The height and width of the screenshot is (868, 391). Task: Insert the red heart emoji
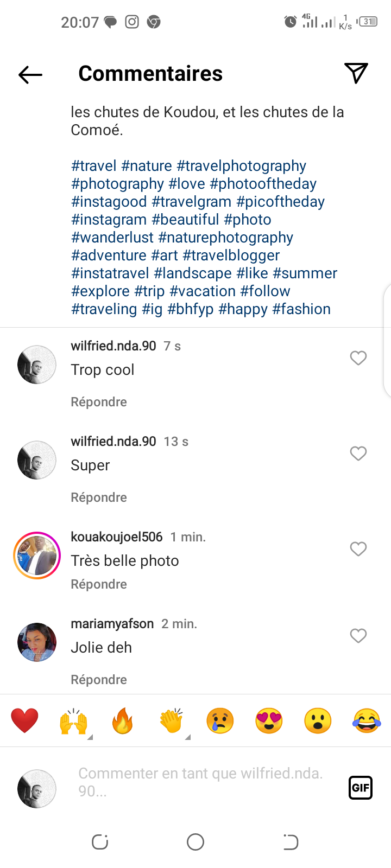click(25, 721)
